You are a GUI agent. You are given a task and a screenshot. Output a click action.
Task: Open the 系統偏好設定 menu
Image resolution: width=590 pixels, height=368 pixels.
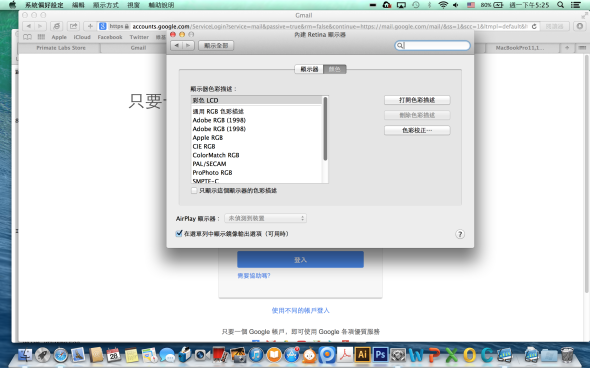(x=44, y=5)
